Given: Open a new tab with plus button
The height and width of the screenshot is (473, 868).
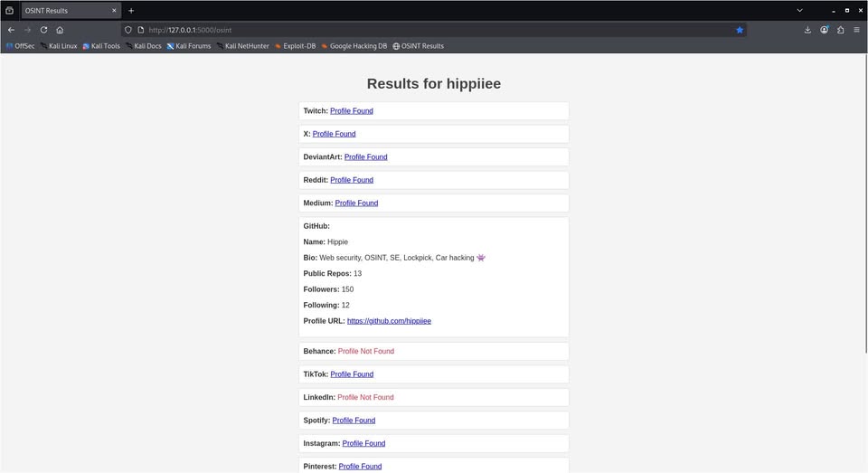Looking at the screenshot, I should (x=131, y=11).
